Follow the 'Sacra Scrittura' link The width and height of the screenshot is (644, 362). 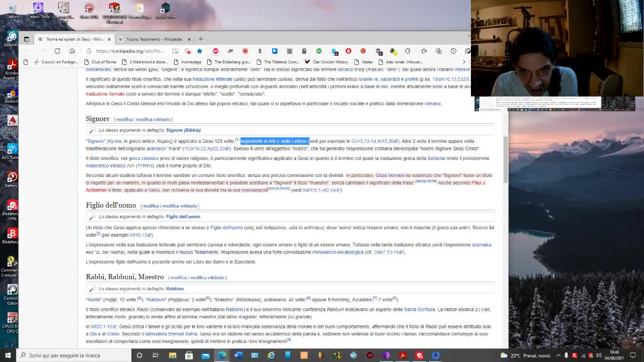(x=419, y=310)
